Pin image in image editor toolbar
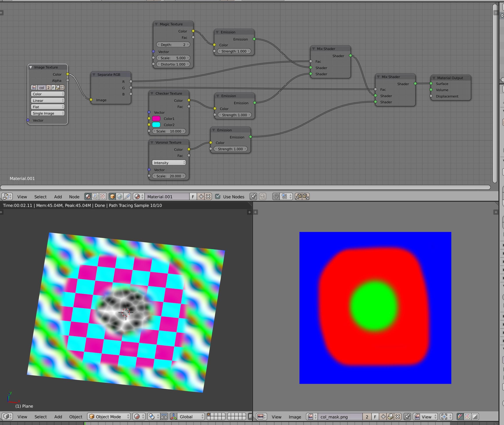This screenshot has height=425, width=504. 407,417
